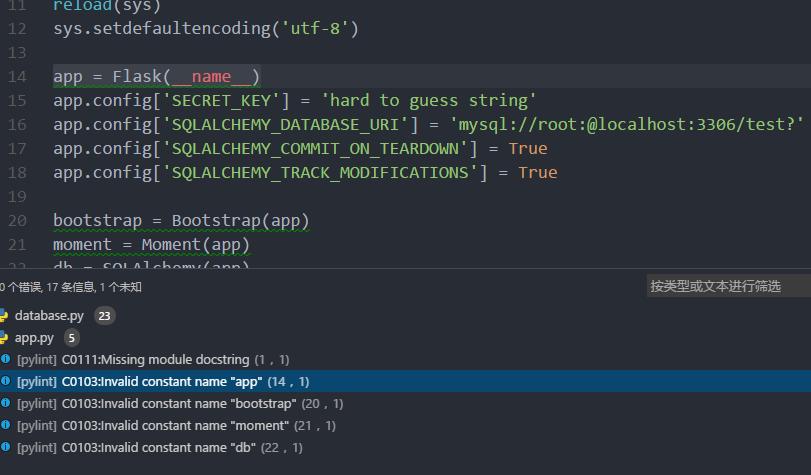811x475 pixels.
Task: Click info icon for invalid name "db"
Action: click(6, 448)
